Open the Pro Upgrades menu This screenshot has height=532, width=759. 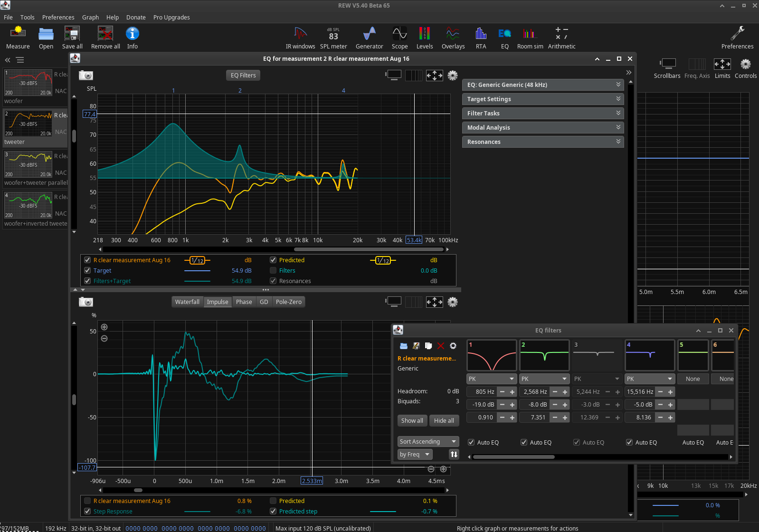click(171, 17)
